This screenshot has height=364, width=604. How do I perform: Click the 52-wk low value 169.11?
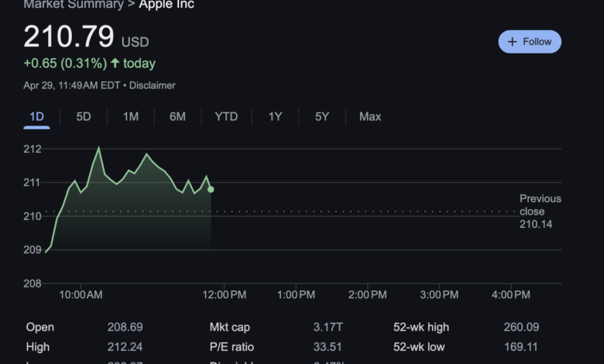(521, 347)
